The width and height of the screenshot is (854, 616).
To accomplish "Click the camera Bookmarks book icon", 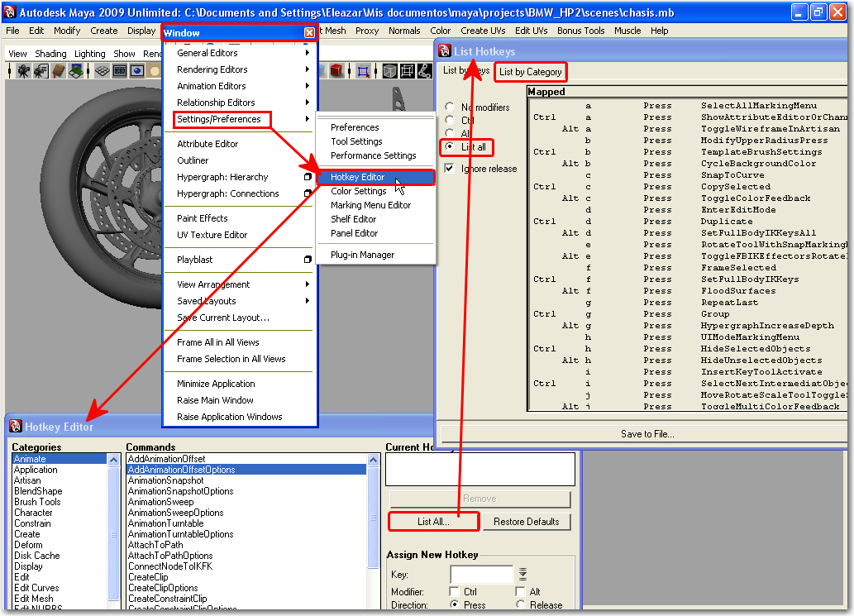I will (x=58, y=71).
